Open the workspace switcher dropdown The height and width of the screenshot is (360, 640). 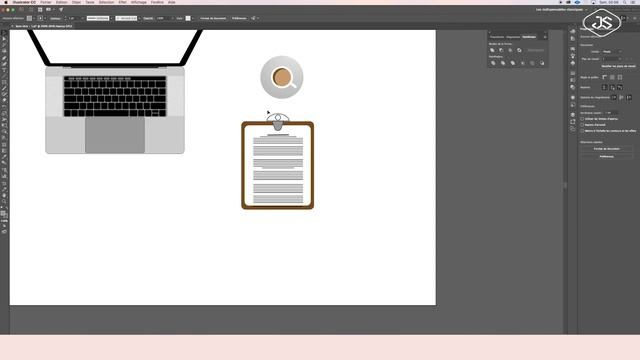pyautogui.click(x=561, y=9)
